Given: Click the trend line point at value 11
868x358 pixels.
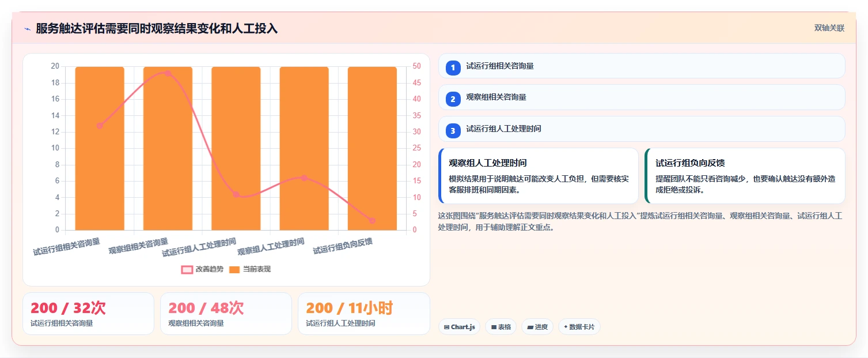Looking at the screenshot, I should point(236,194).
